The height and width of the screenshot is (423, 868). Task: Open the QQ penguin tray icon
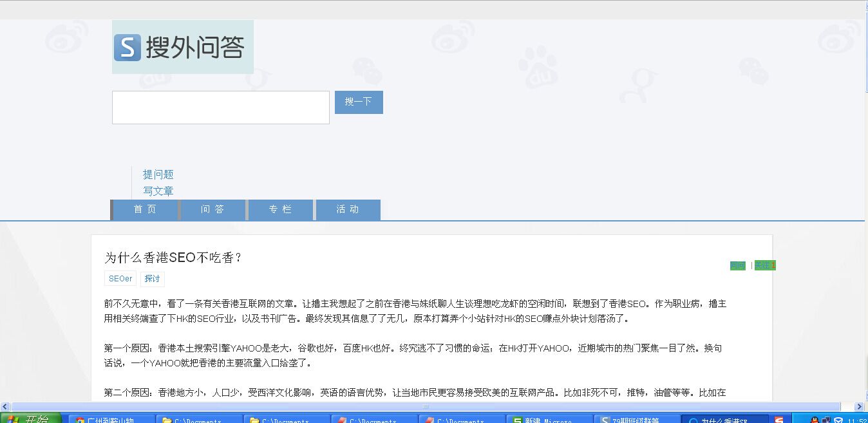click(x=814, y=420)
